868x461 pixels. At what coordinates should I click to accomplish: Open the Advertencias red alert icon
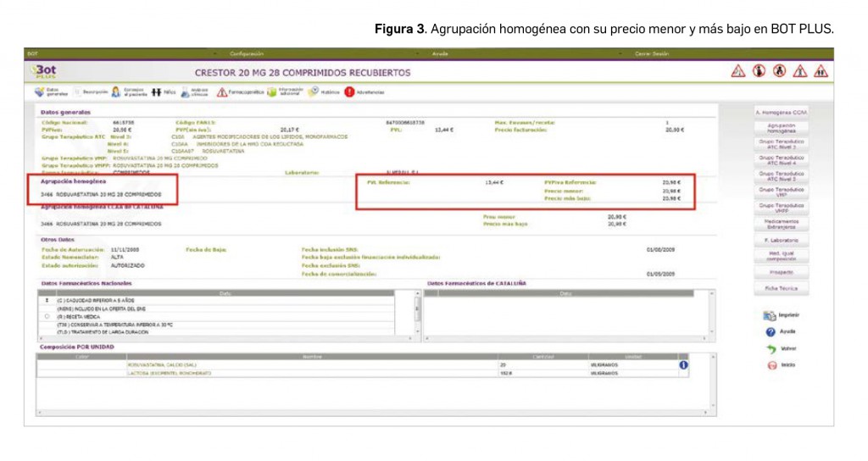(x=349, y=92)
